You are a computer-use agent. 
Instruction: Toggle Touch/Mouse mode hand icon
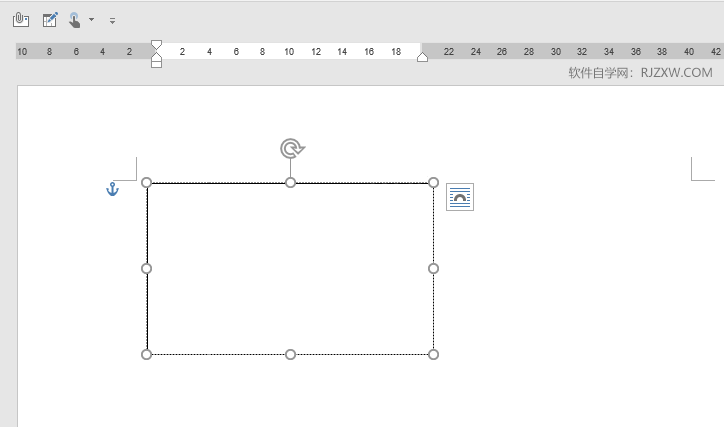point(74,20)
